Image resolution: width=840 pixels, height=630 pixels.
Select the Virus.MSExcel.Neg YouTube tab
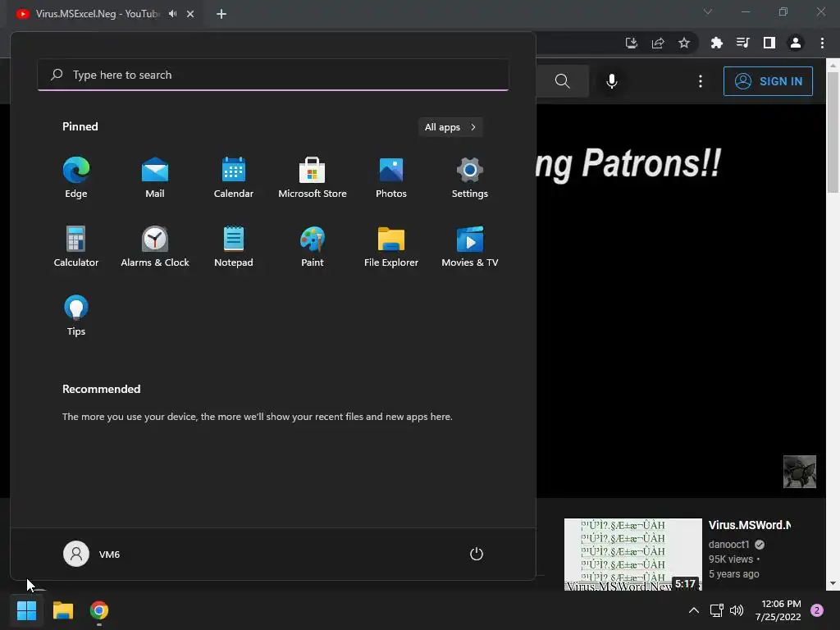97,14
